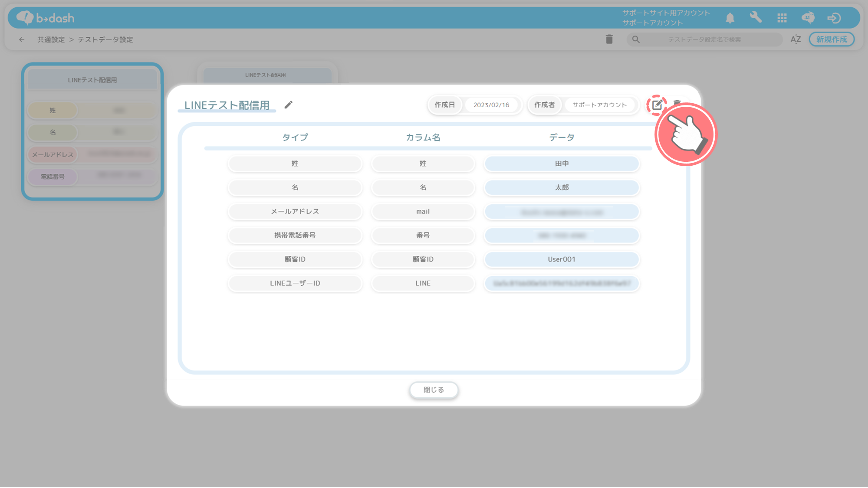
Task: Click the b→dash logo
Action: 46,18
